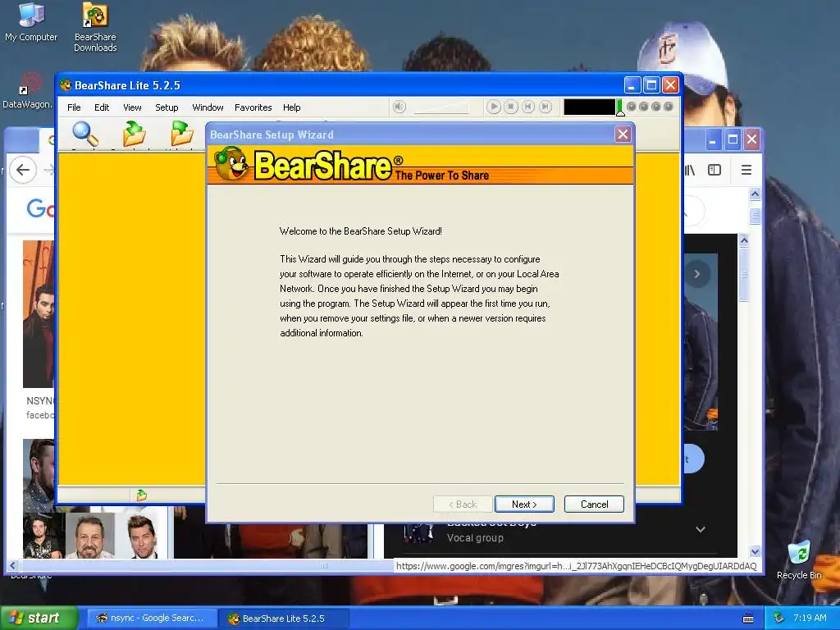Viewport: 840px width, 630px height.
Task: Open the gray-haired man thumbnail image
Action: (x=90, y=536)
